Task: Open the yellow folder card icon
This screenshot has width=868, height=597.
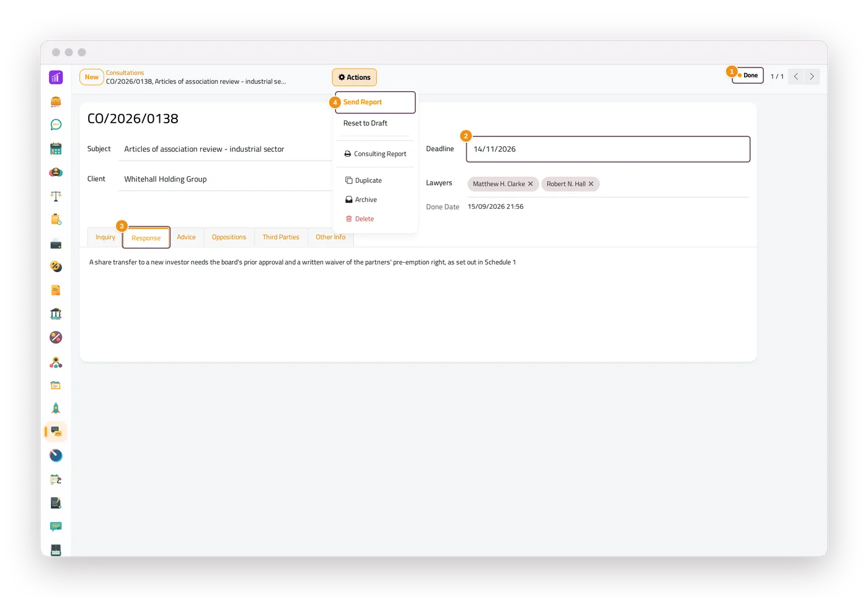Action: click(x=56, y=385)
